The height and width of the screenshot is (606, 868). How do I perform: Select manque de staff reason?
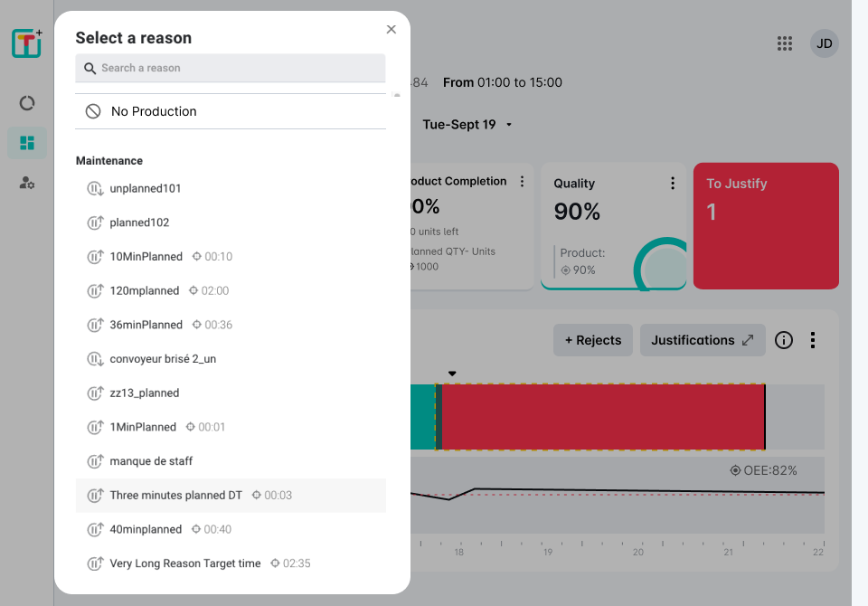coord(151,461)
